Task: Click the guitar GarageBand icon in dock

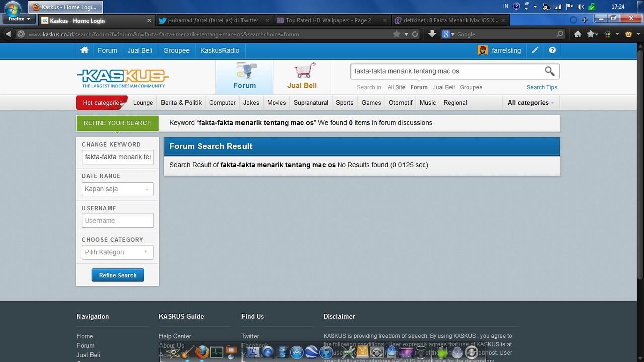Action: pyautogui.click(x=187, y=352)
